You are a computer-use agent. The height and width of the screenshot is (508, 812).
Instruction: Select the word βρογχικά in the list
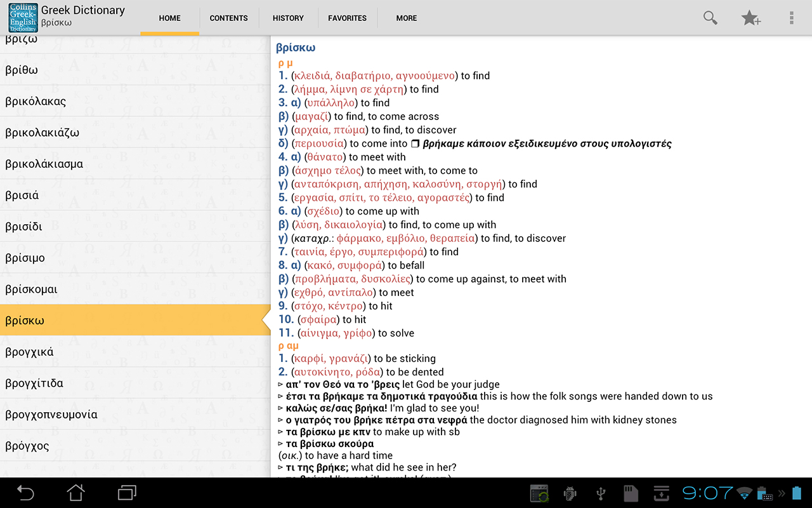(x=135, y=352)
